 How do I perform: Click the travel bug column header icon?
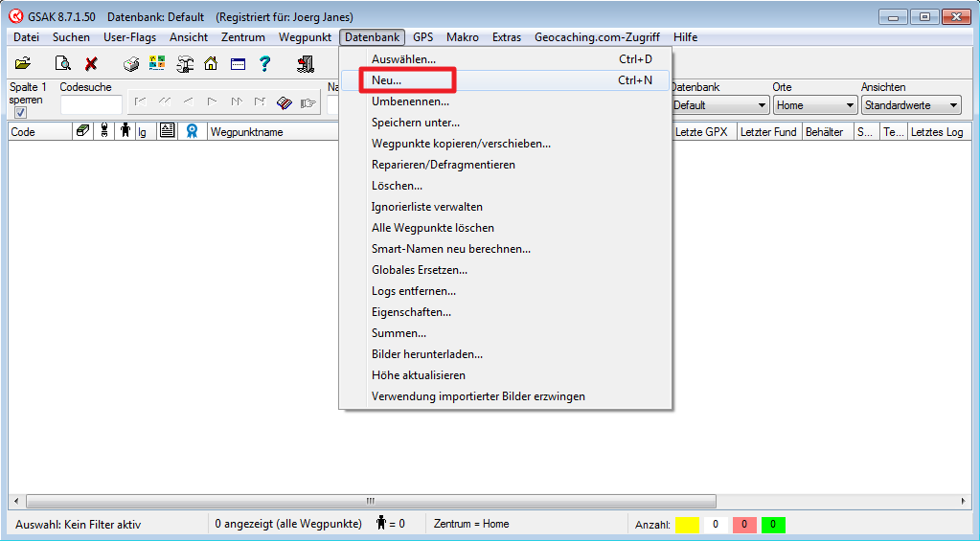click(104, 131)
